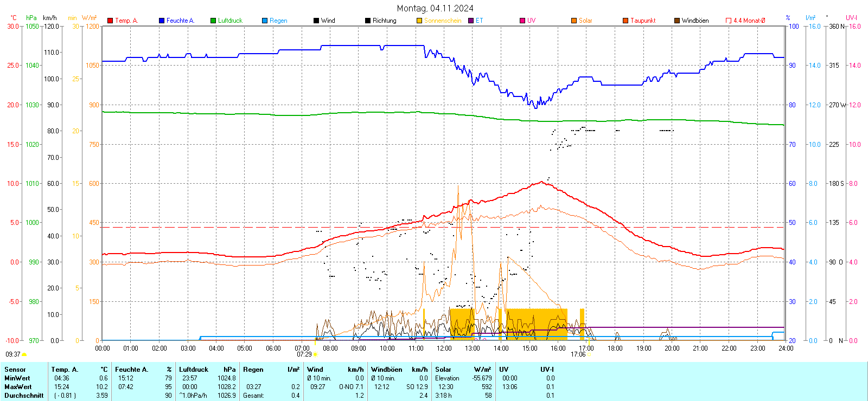Click the brown Windböen legend square
The image size is (868, 401).
[x=677, y=21]
